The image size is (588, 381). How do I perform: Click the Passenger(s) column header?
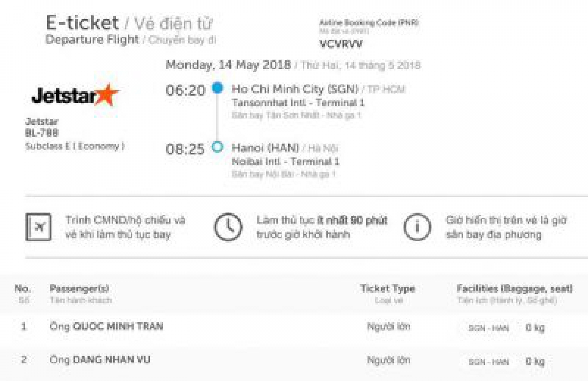(x=79, y=289)
